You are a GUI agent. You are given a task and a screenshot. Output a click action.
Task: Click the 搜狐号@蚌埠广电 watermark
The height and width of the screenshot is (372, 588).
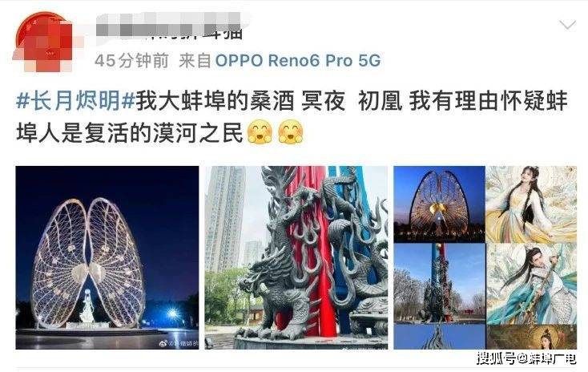pos(526,358)
